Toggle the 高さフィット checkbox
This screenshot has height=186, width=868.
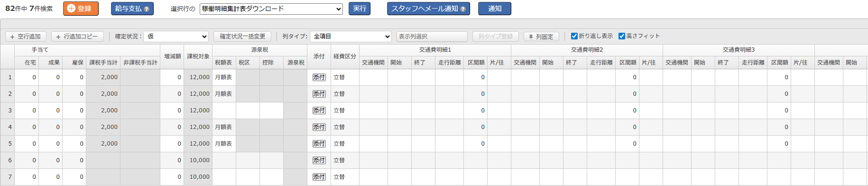[x=621, y=36]
